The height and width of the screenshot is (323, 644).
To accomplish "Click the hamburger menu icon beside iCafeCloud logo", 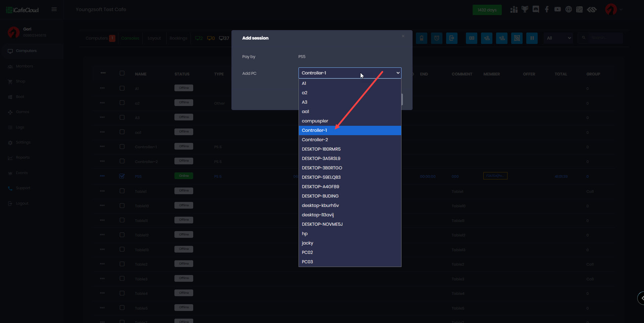I will [x=54, y=9].
